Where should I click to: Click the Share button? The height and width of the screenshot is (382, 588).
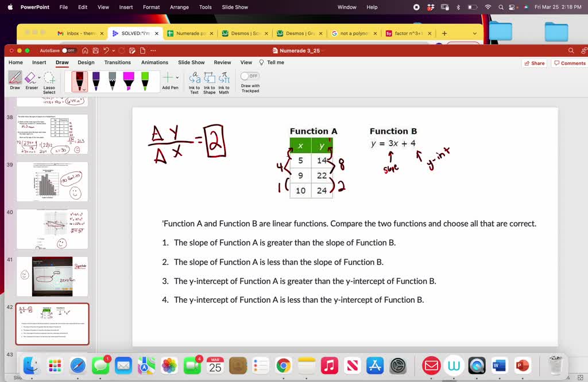(x=534, y=63)
